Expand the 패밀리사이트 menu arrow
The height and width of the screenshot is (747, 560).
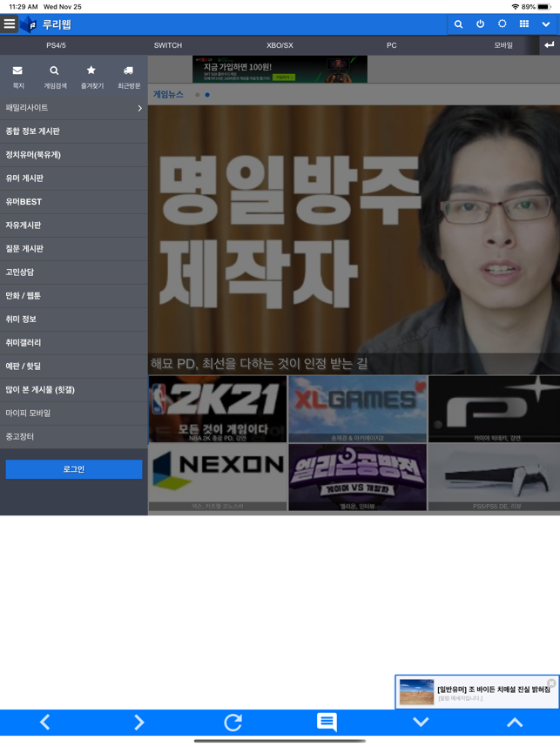[139, 108]
